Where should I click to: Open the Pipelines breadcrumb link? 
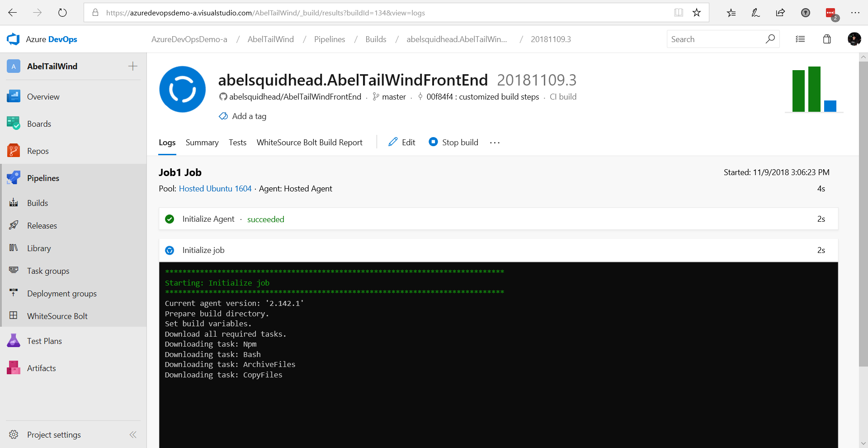[330, 39]
